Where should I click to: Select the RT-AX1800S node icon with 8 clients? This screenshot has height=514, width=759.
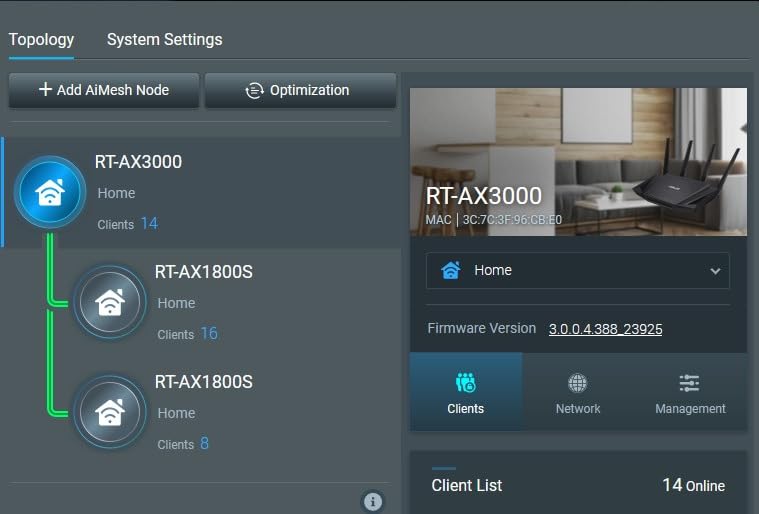pos(110,412)
